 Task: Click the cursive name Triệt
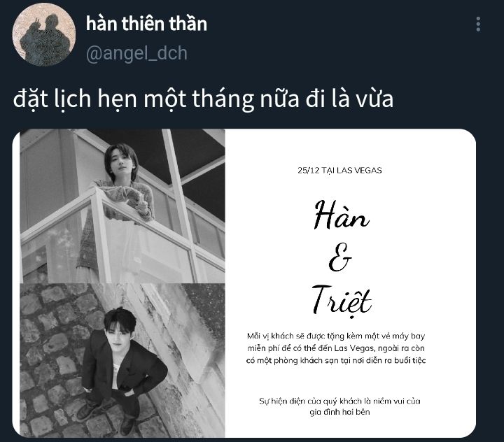pos(342,300)
